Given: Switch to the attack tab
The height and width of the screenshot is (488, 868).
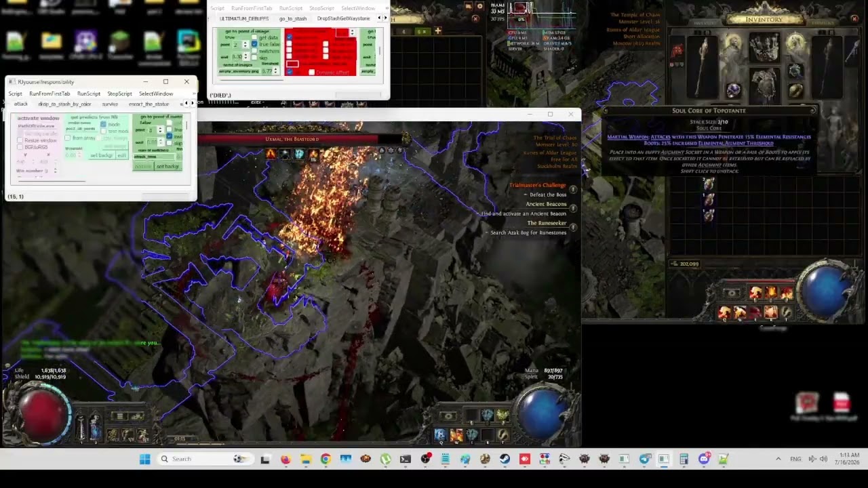Looking at the screenshot, I should (x=21, y=104).
